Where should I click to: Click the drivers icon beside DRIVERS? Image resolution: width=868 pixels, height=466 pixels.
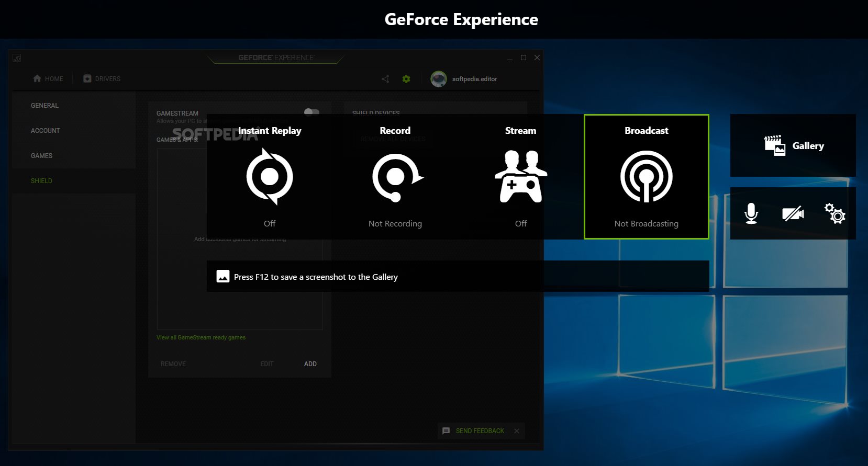(87, 78)
